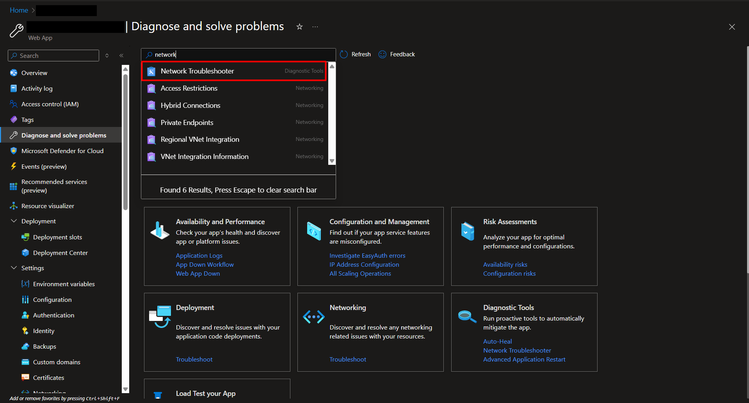
Task: Click the Availability and Performance tile icon
Action: click(158, 231)
